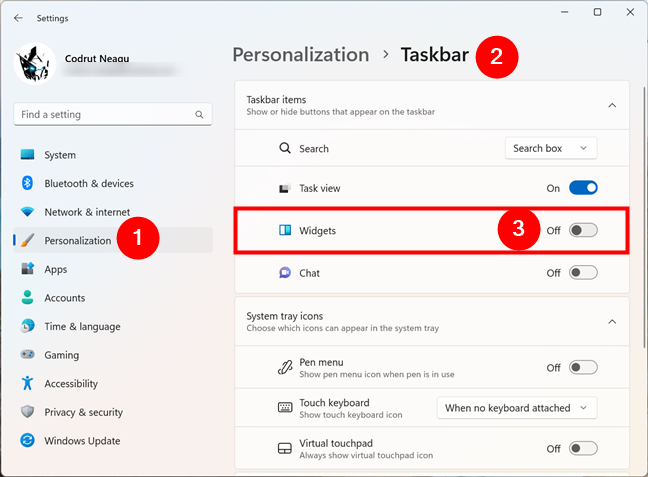
Task: Click the Find a setting search box
Action: [113, 114]
